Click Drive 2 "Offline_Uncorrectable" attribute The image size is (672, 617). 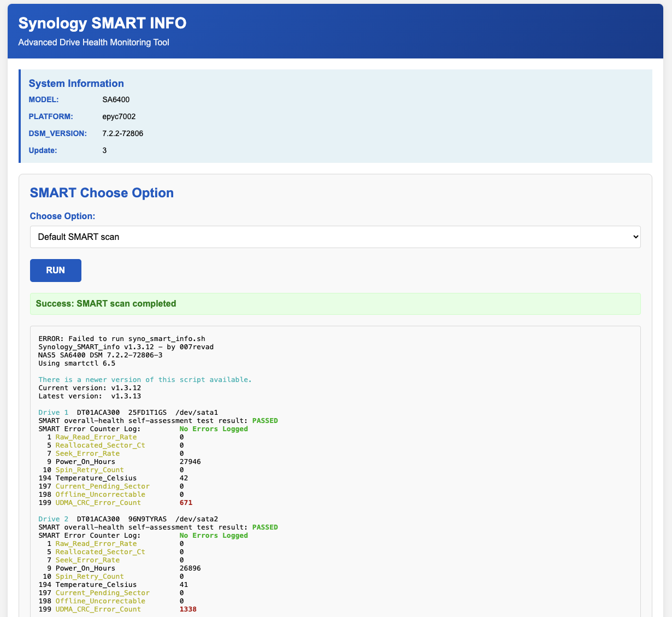pyautogui.click(x=101, y=601)
